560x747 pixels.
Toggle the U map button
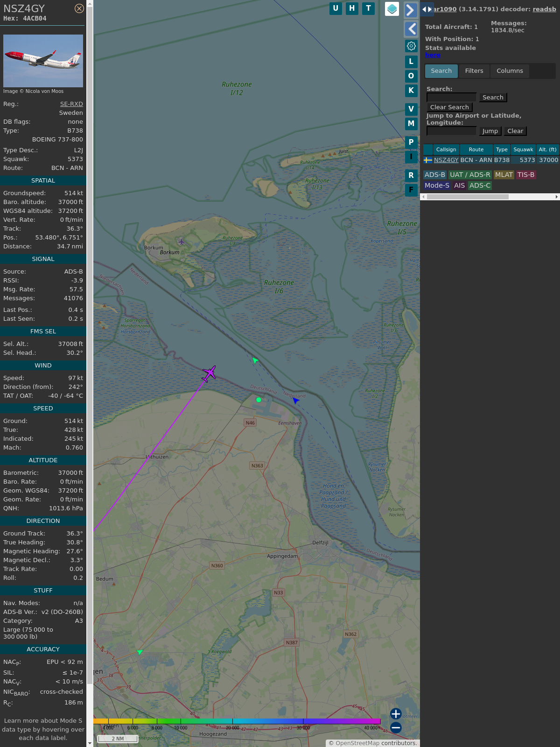[336, 8]
